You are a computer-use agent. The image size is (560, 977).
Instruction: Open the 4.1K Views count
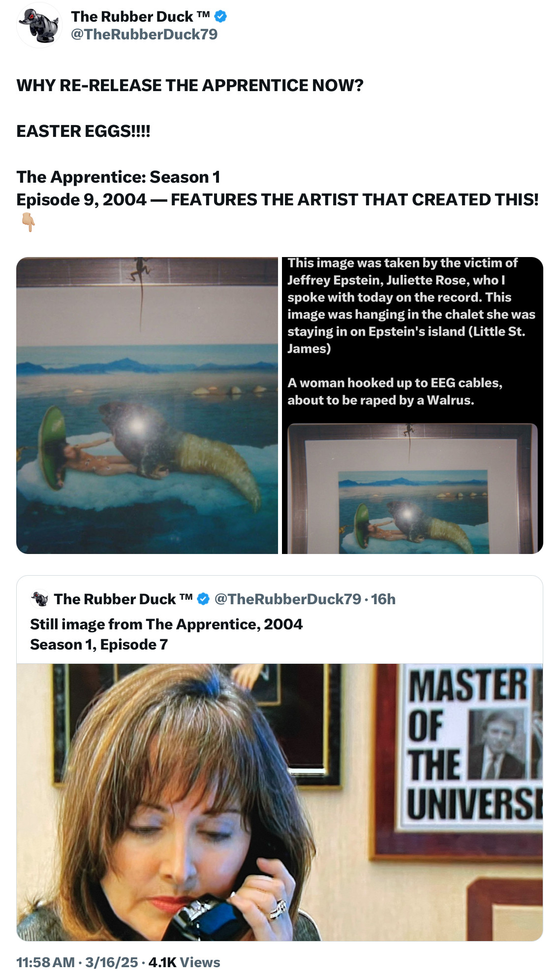tap(184, 962)
